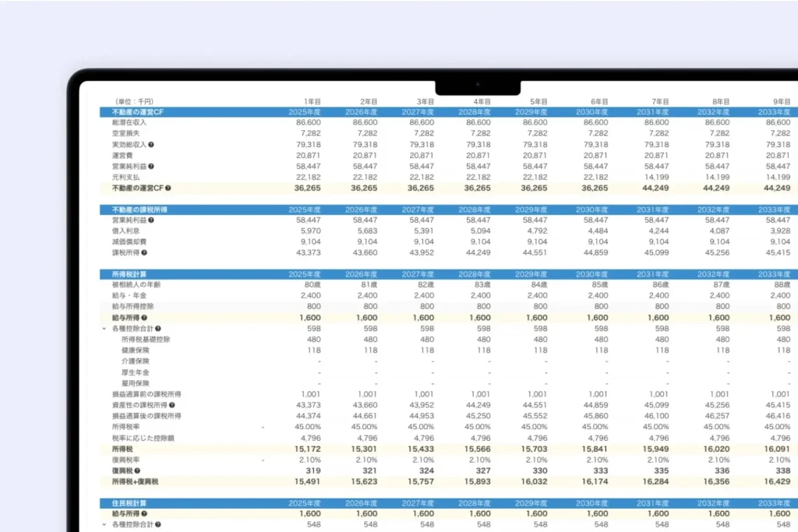Select the 所得税計算 section header
The width and height of the screenshot is (798, 532).
[129, 274]
